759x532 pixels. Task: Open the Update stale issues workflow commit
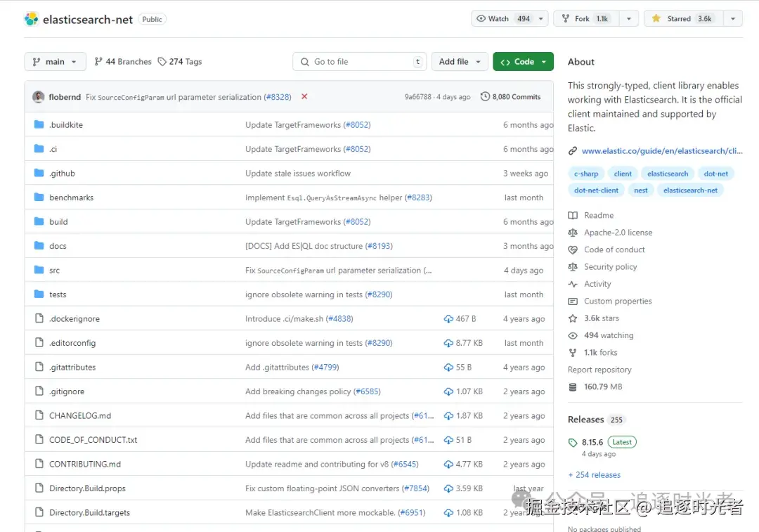[x=298, y=174]
